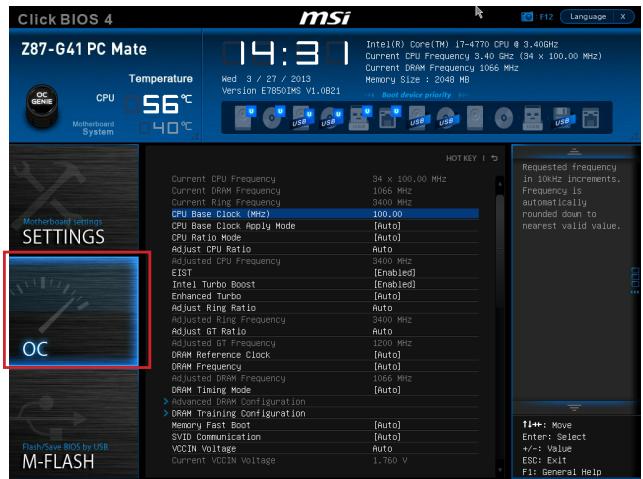Click the OC Genie round button
This screenshot has height=479, width=643.
[x=42, y=106]
